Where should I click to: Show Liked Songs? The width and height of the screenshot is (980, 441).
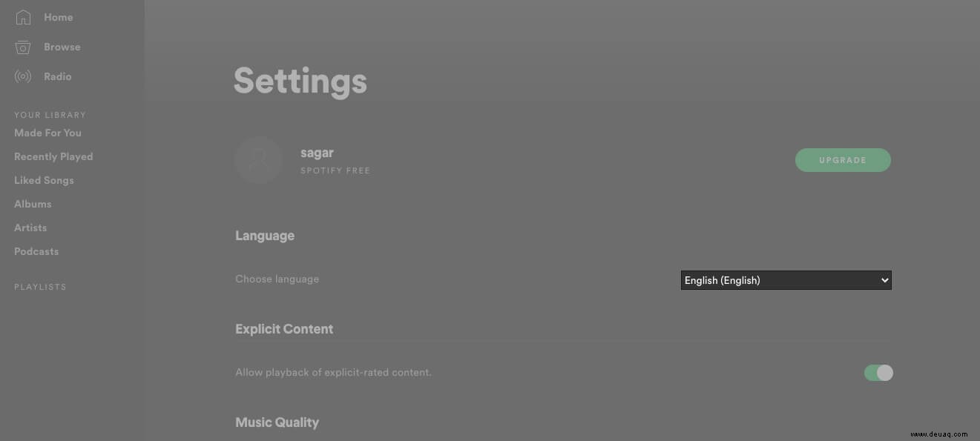pos(44,180)
